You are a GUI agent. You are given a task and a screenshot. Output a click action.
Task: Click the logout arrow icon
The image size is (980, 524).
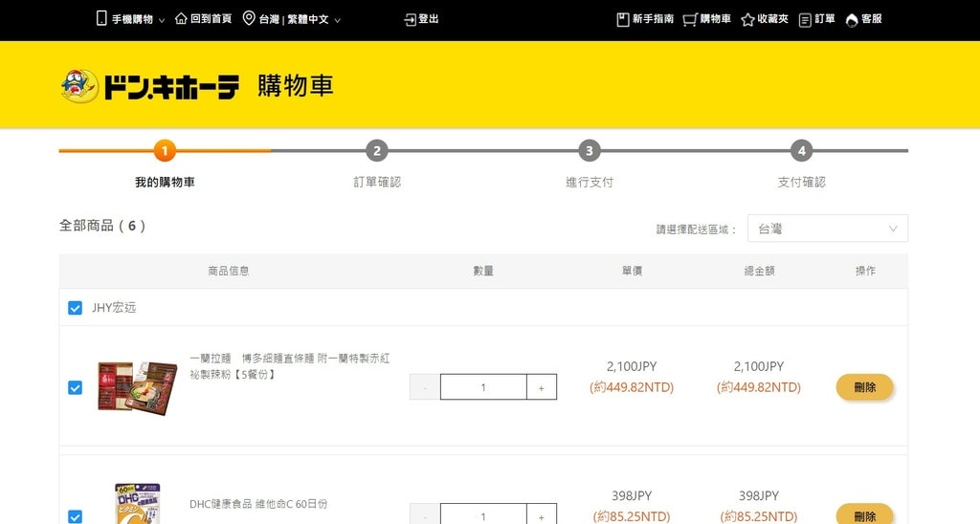(x=410, y=20)
